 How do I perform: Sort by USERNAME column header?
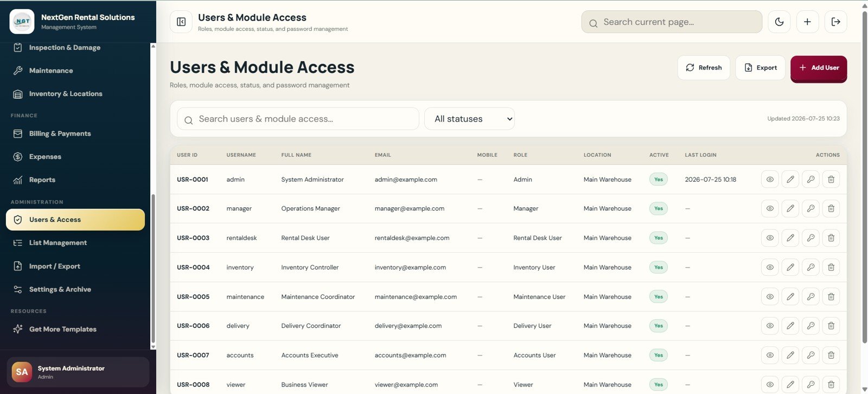(241, 155)
